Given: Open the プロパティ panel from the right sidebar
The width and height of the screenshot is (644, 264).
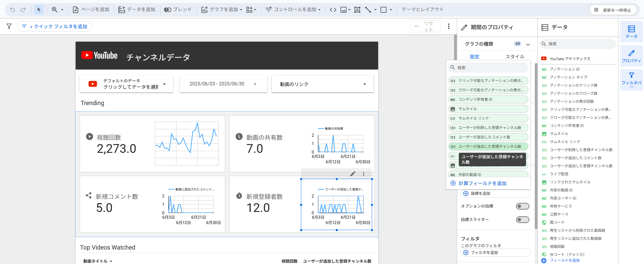Looking at the screenshot, I should pyautogui.click(x=632, y=56).
